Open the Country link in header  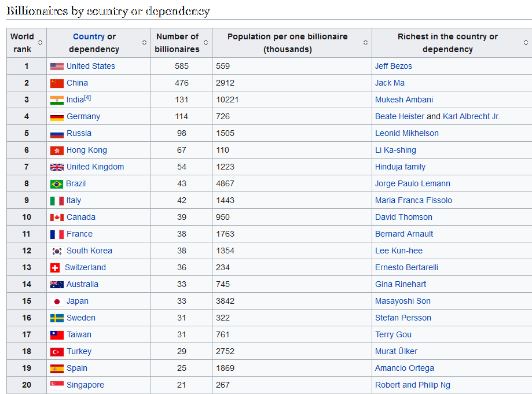89,36
